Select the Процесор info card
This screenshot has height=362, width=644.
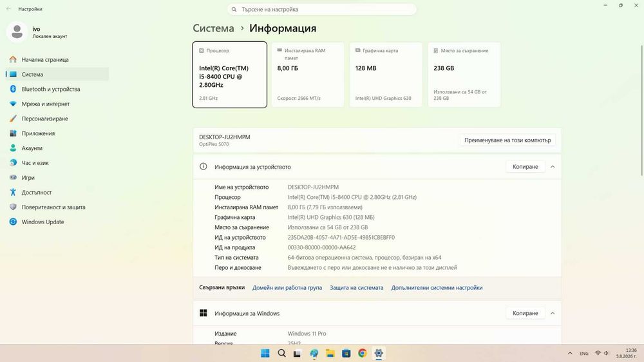point(230,75)
